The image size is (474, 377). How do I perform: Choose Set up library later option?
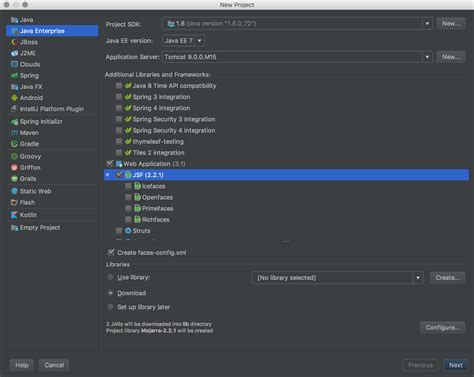[110, 307]
